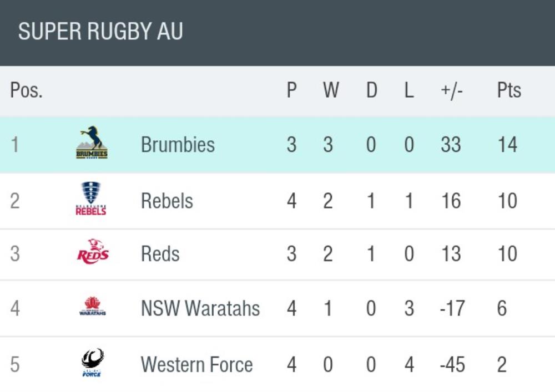Image resolution: width=555 pixels, height=392 pixels.
Task: Click the Pos. column header
Action: pyautogui.click(x=26, y=91)
